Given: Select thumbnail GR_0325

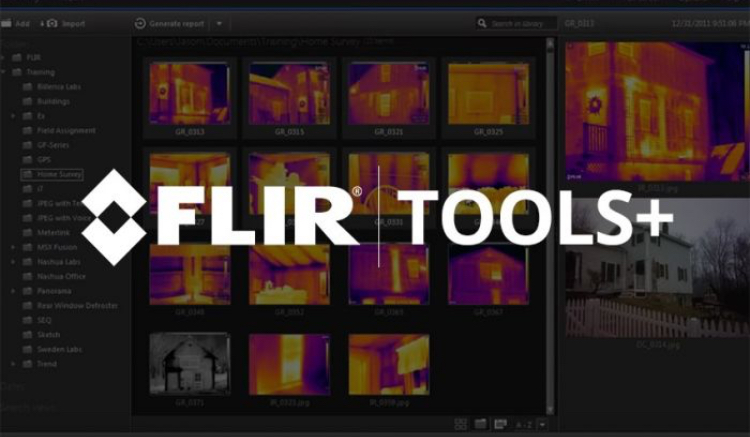Looking at the screenshot, I should [488, 94].
